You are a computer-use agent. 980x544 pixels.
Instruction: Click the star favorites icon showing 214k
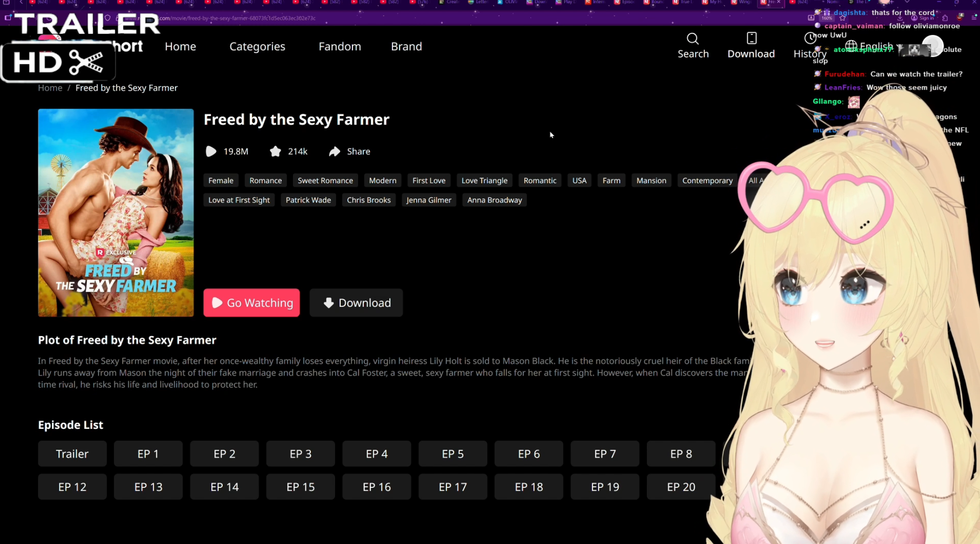pyautogui.click(x=275, y=151)
